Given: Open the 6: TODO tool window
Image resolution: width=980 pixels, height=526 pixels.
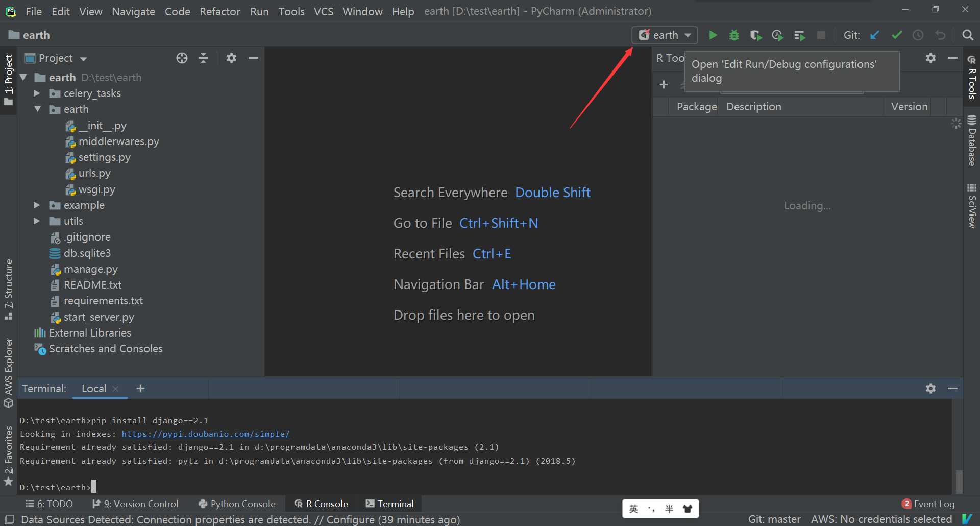Looking at the screenshot, I should tap(49, 504).
